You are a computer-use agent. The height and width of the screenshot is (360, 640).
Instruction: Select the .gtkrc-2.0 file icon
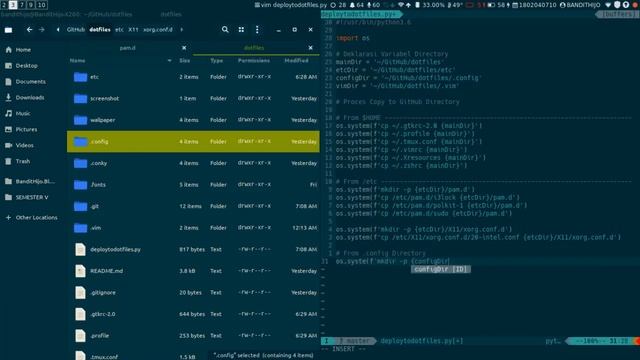pos(80,314)
